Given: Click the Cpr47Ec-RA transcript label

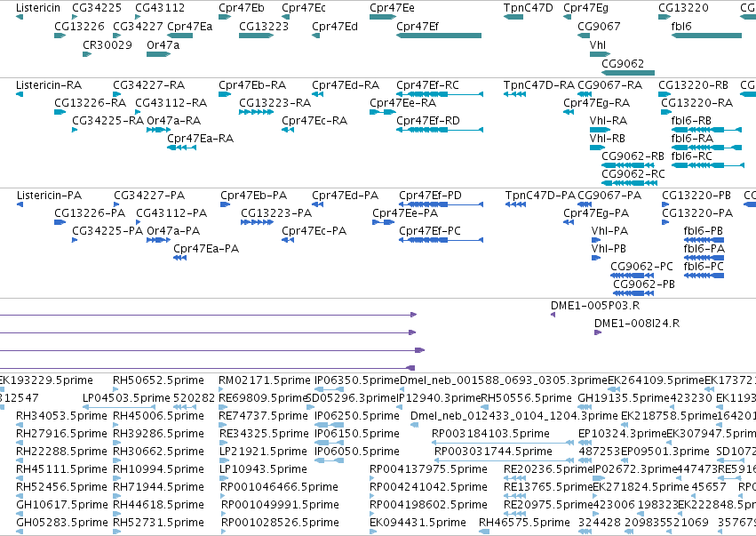Looking at the screenshot, I should click(314, 121).
